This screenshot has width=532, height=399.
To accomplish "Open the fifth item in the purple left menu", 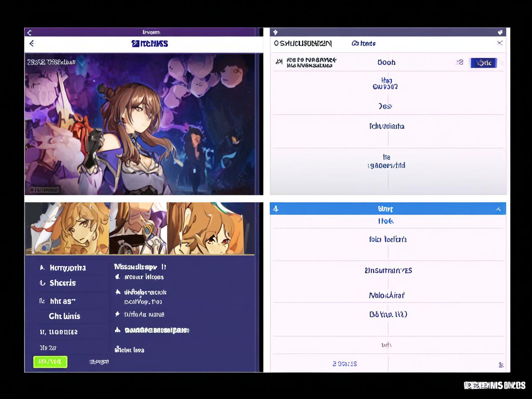I will pyautogui.click(x=59, y=332).
